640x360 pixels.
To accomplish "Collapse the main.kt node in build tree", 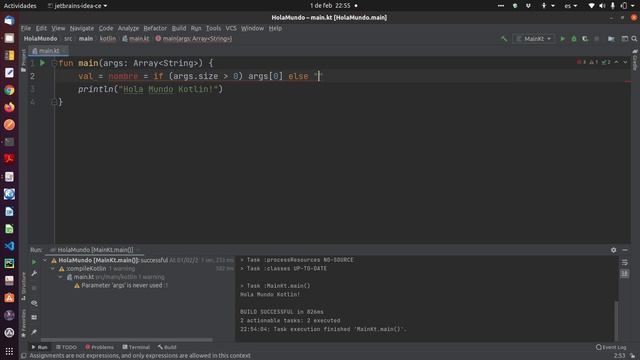I will (x=60, y=277).
